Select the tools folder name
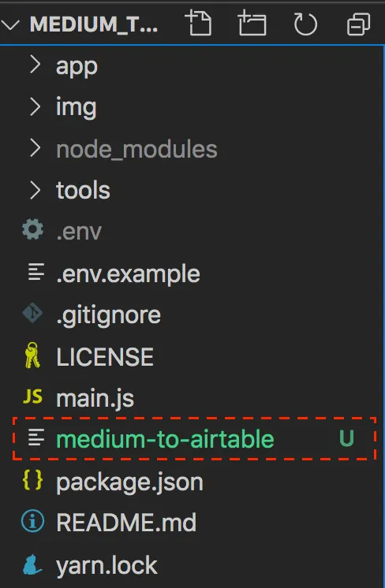The image size is (385, 588). pyautogui.click(x=83, y=190)
